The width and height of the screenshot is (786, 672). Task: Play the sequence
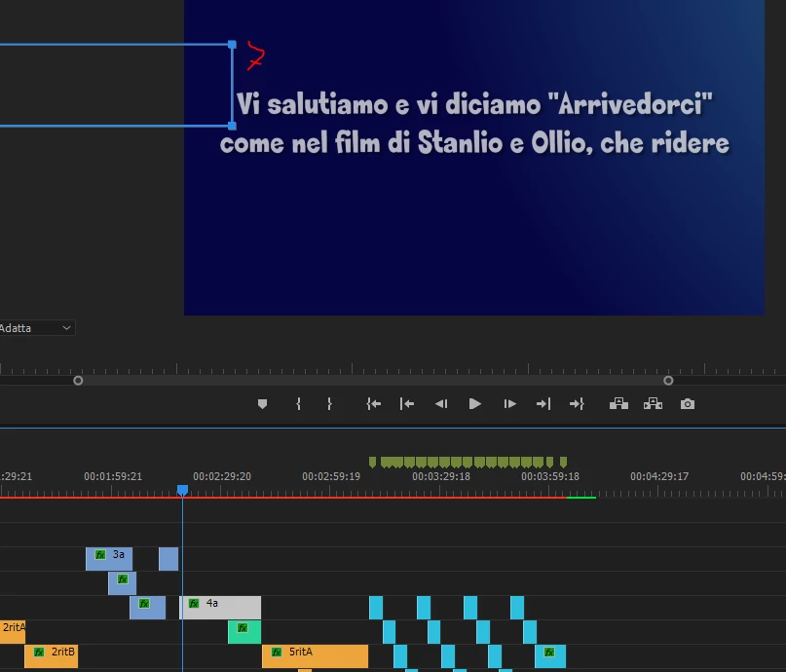(x=474, y=404)
